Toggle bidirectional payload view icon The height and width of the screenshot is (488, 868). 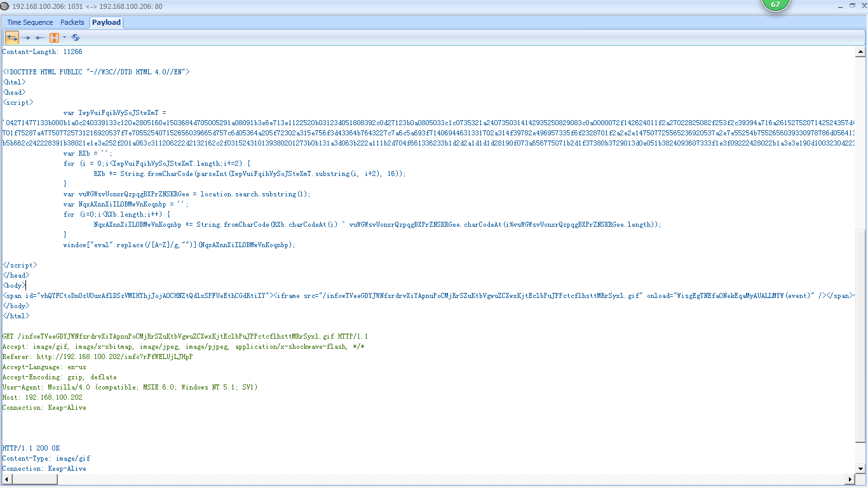tap(12, 37)
